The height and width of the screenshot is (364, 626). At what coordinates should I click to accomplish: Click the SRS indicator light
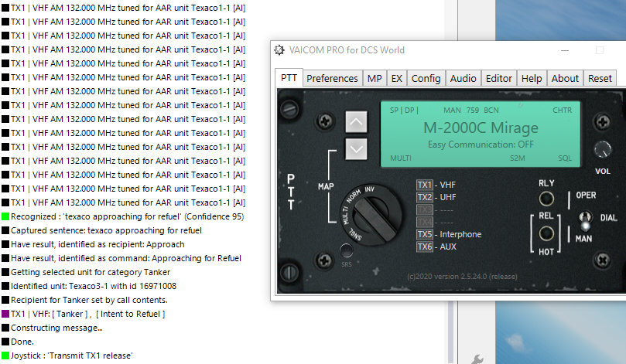click(x=346, y=250)
